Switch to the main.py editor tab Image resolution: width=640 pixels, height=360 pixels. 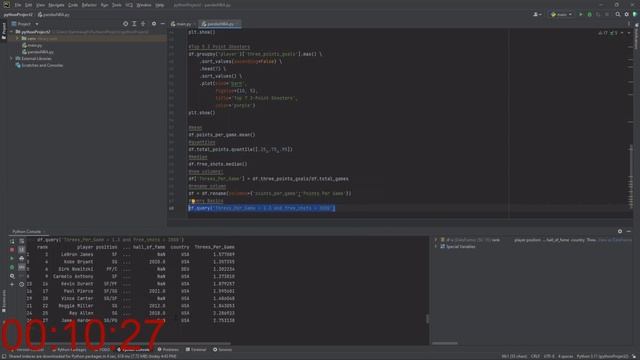pos(181,24)
